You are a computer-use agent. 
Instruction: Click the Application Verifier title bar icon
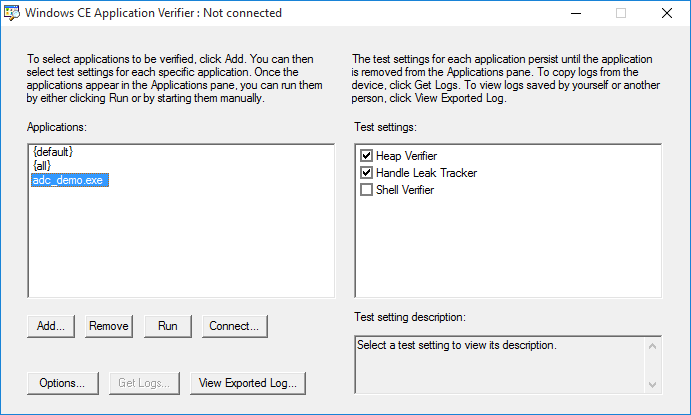coord(12,13)
